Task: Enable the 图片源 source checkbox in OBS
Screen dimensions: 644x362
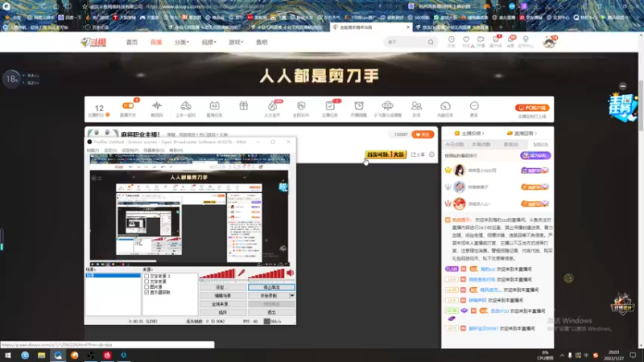Action: (147, 287)
